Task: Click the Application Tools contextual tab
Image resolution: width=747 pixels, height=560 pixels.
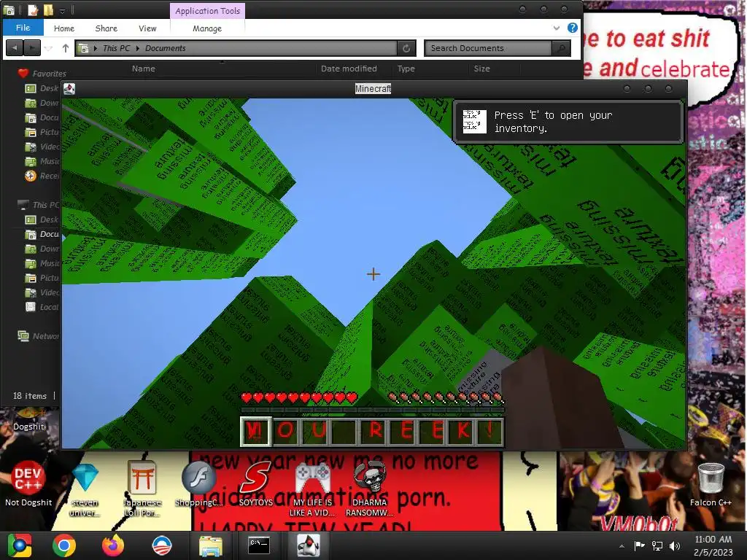Action: (207, 10)
